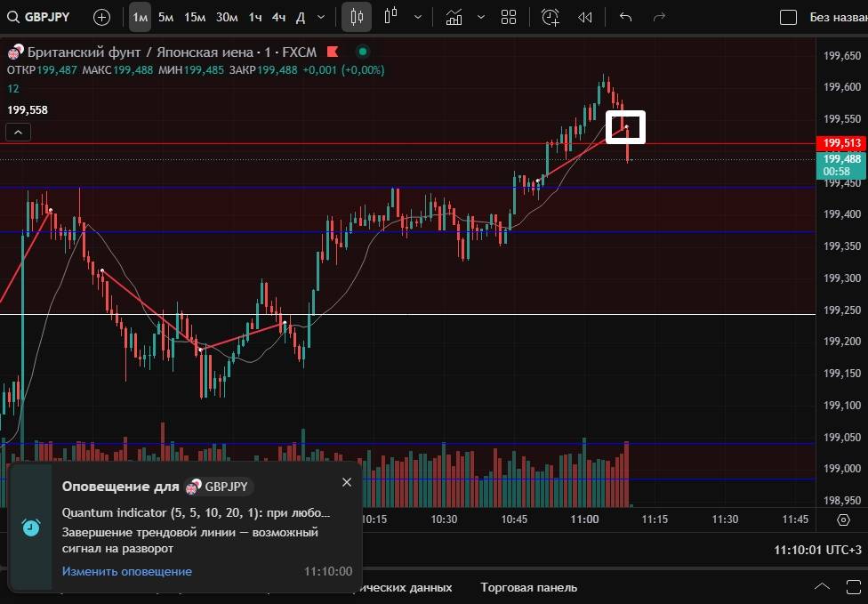The image size is (868, 604).
Task: Start bar replay with the rewind icon
Action: (584, 17)
